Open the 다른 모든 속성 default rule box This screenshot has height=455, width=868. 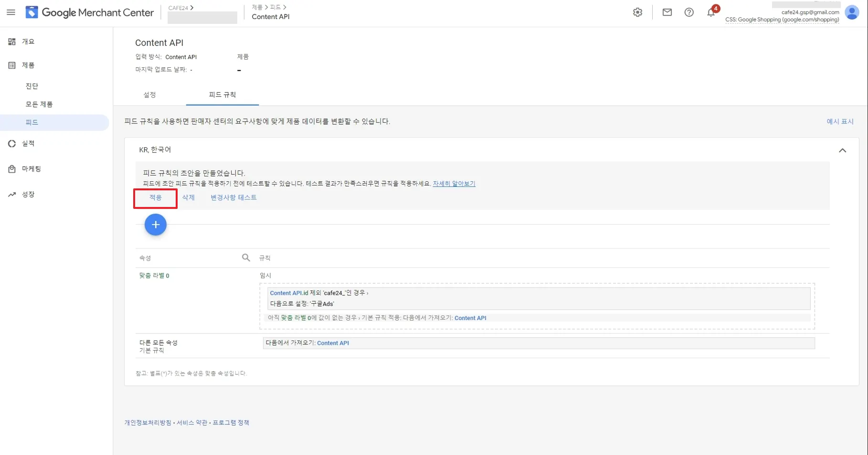tap(539, 343)
